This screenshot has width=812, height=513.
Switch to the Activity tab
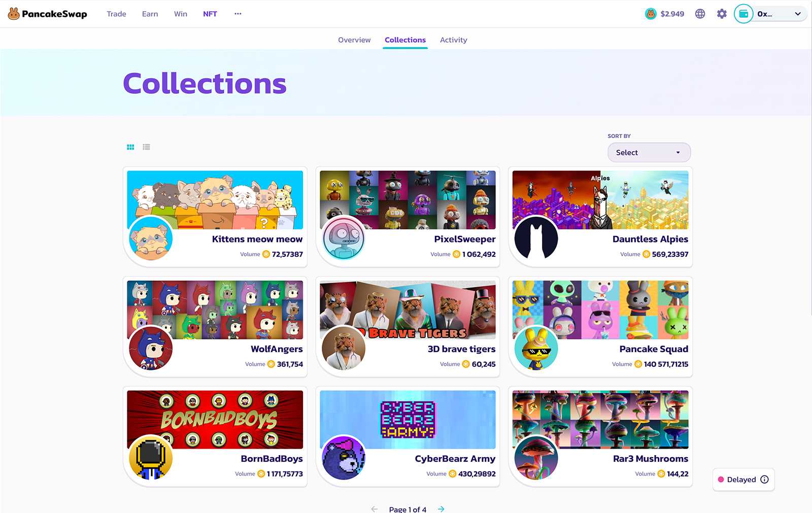click(453, 40)
